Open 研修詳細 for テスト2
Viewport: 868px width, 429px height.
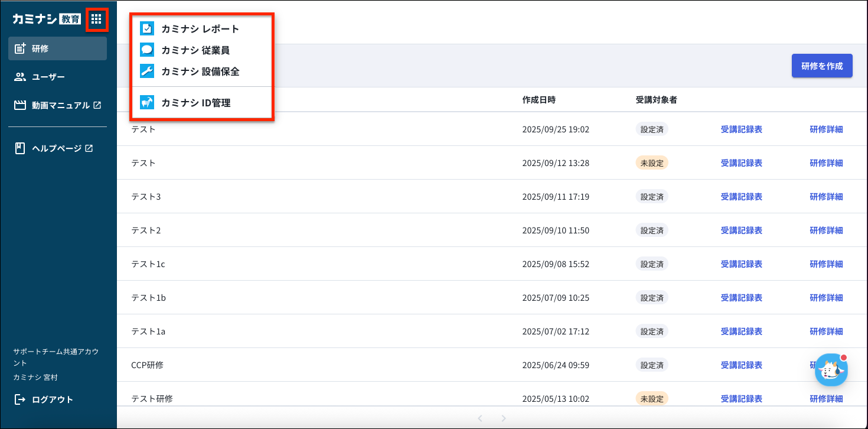[826, 230]
